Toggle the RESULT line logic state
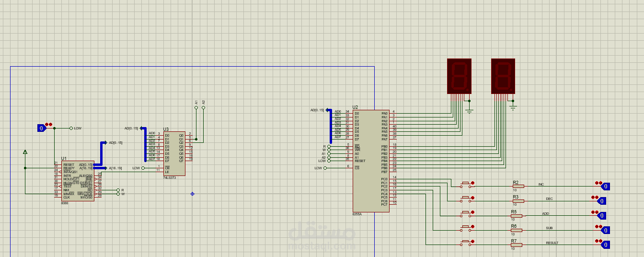This screenshot has width=644, height=257. pos(606,245)
